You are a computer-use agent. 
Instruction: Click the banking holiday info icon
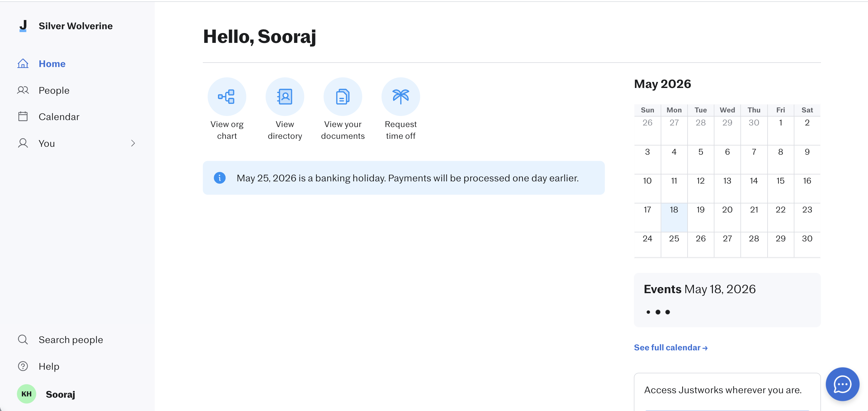coord(220,178)
